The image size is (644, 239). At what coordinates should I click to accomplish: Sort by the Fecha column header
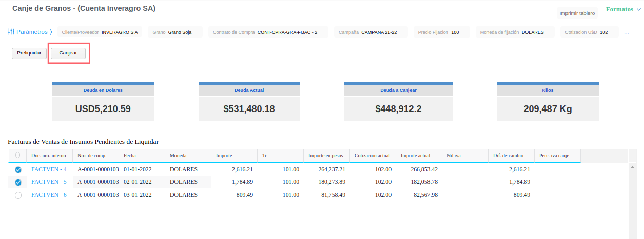(129, 156)
